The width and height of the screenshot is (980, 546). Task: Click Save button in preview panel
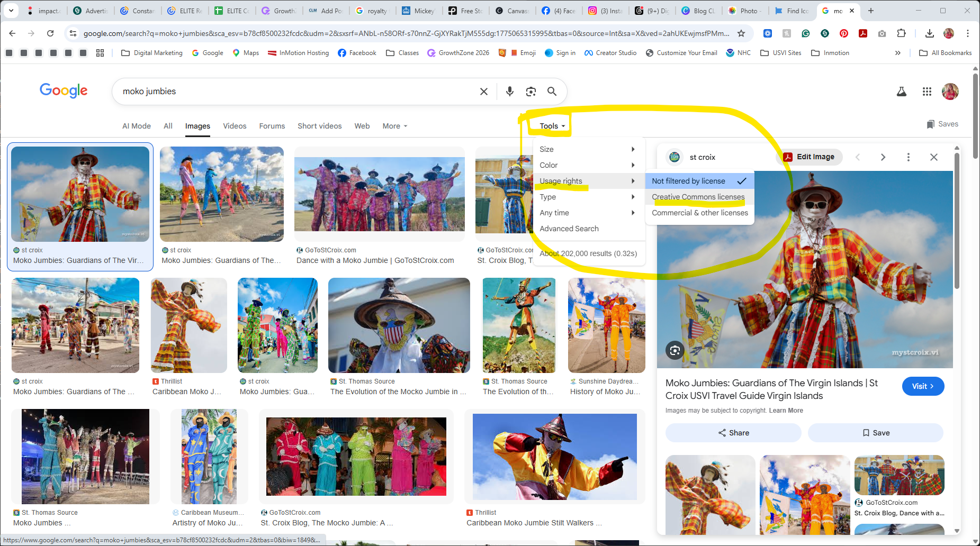coord(876,433)
